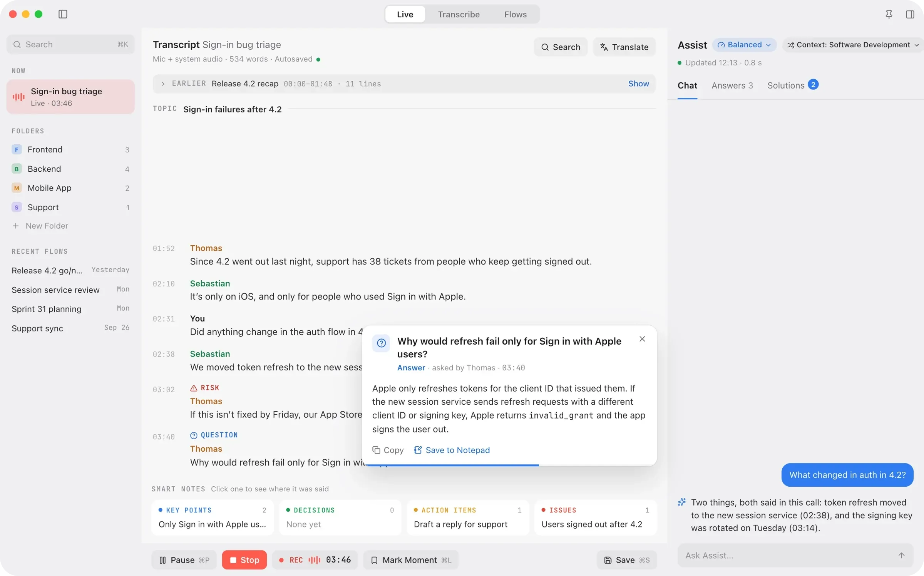Open the Action Items smart note card
This screenshot has width=924, height=576.
pos(468,517)
